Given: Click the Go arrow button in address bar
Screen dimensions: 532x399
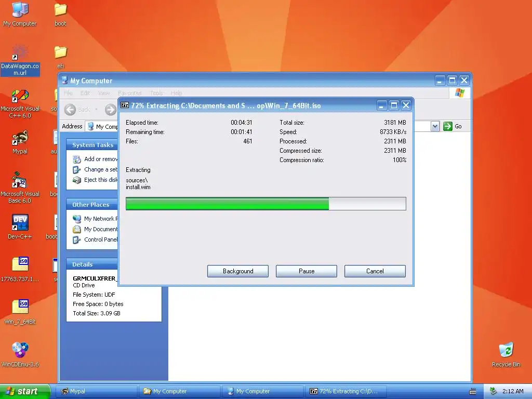Looking at the screenshot, I should click(448, 126).
